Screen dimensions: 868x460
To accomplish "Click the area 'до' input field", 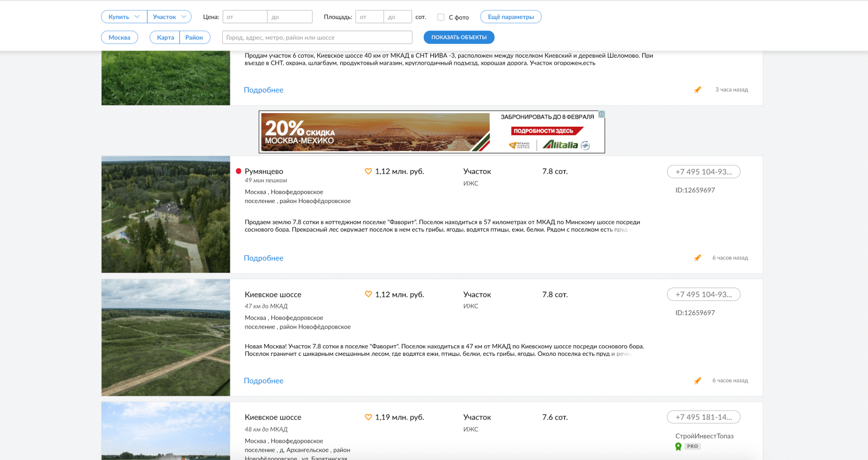I will click(398, 17).
